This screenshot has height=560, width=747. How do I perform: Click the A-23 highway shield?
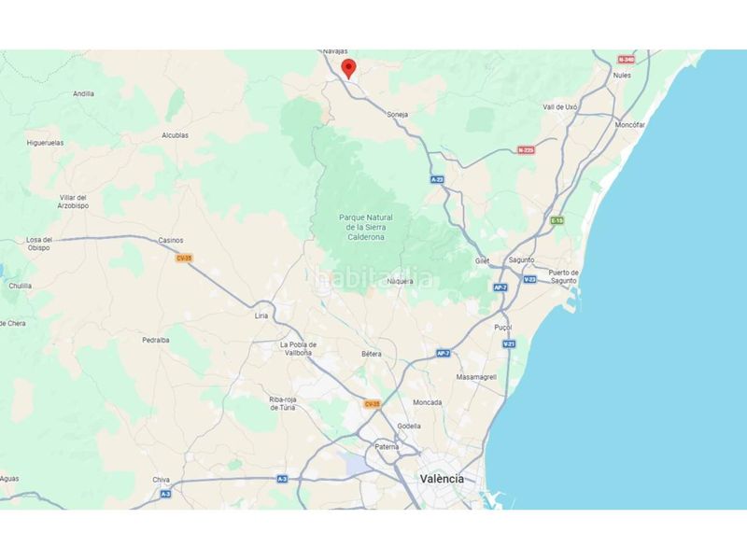pyautogui.click(x=437, y=179)
